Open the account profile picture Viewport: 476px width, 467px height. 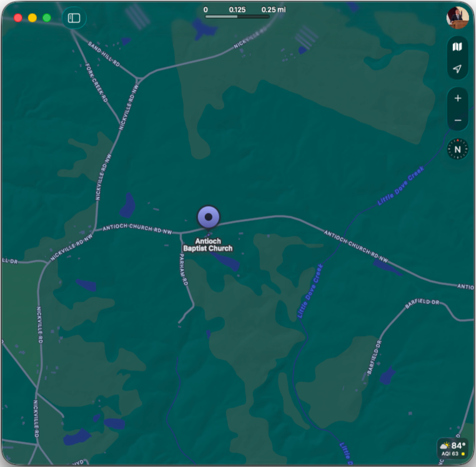[457, 17]
